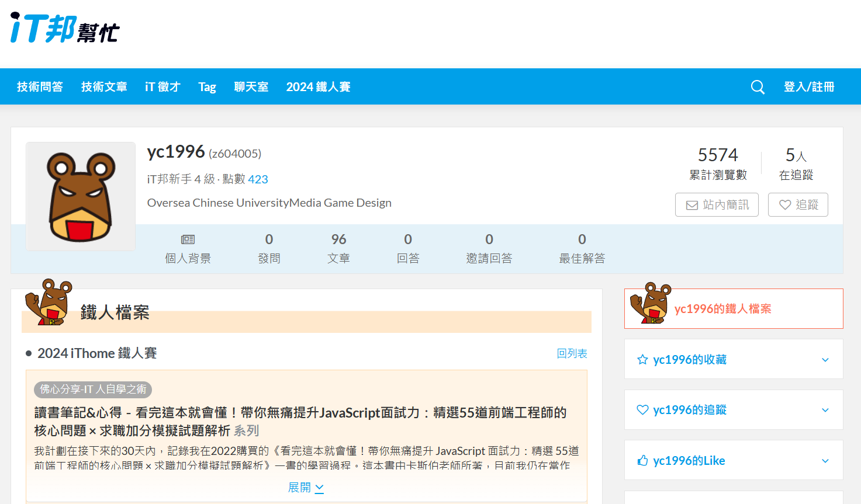Click the star icon beside yc1996的收藏
861x504 pixels.
(642, 360)
